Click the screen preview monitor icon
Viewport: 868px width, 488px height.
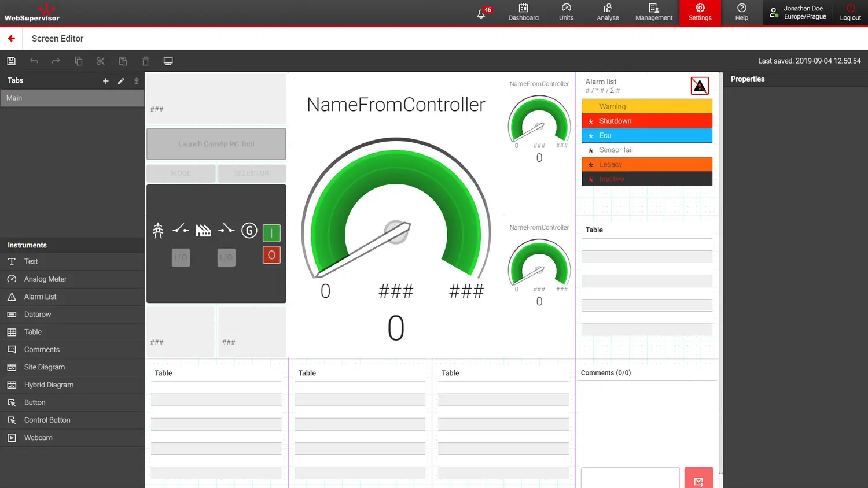click(168, 61)
